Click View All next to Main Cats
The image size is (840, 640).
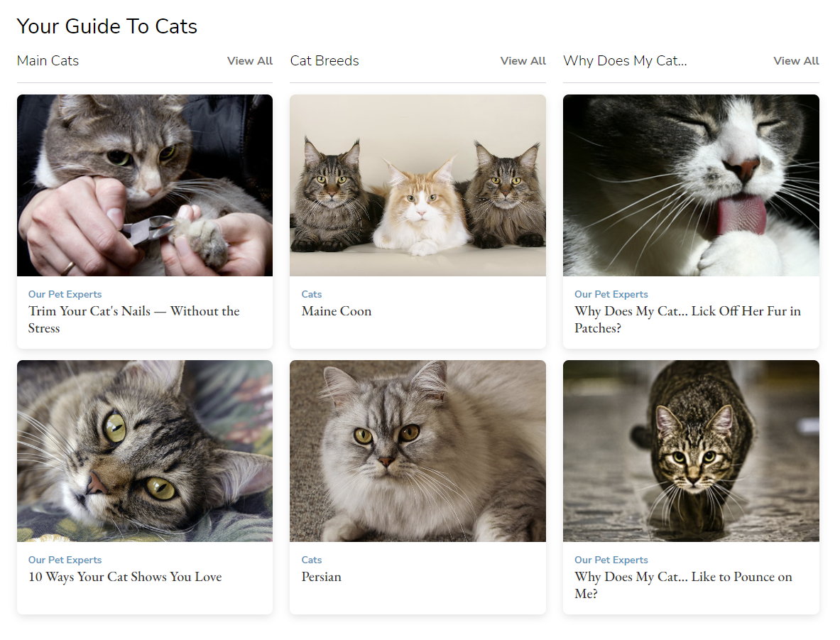tap(249, 61)
